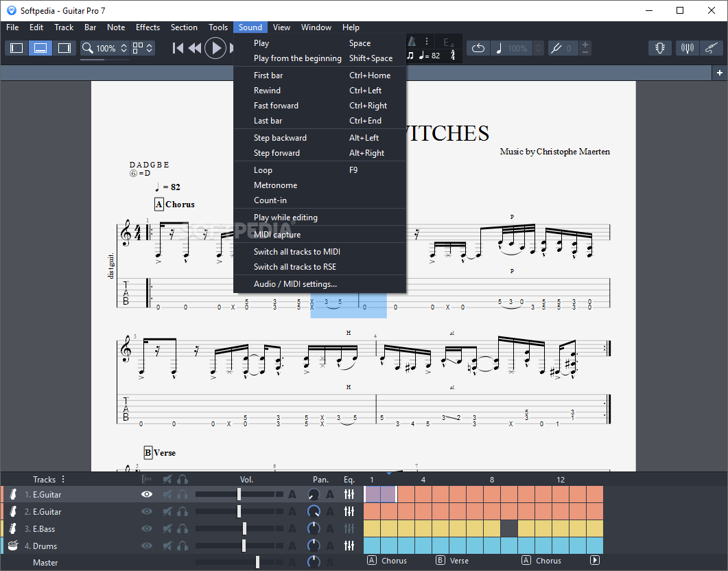728x571 pixels.
Task: Solo the 2. E.Guitar track with headphones
Action: pos(183,511)
